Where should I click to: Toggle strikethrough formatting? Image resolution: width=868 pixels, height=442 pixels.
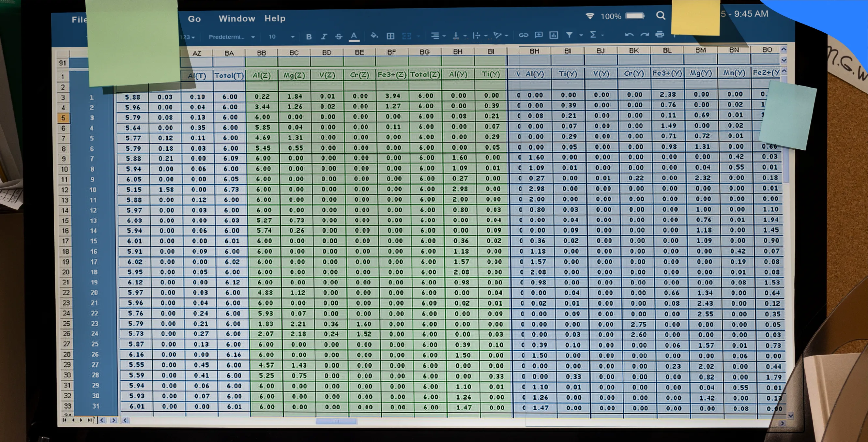[x=339, y=37]
